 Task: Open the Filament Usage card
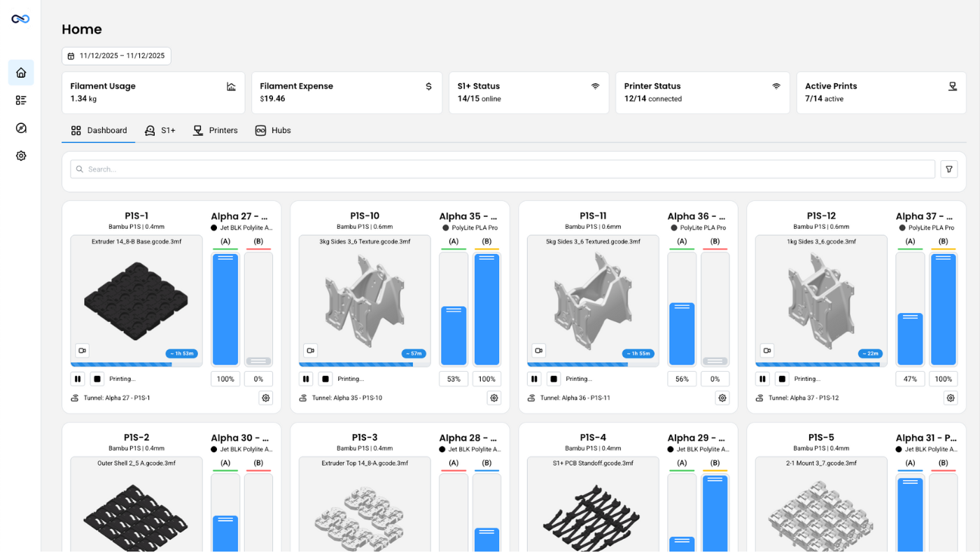pyautogui.click(x=153, y=92)
